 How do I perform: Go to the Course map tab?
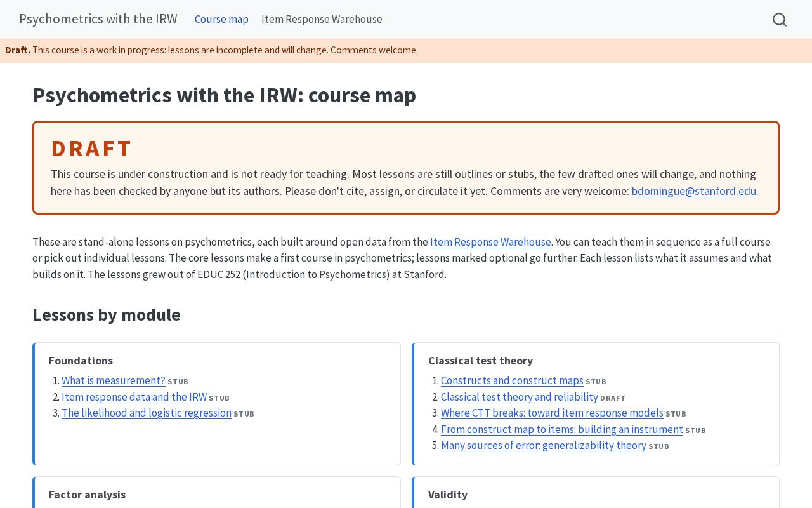pyautogui.click(x=221, y=19)
